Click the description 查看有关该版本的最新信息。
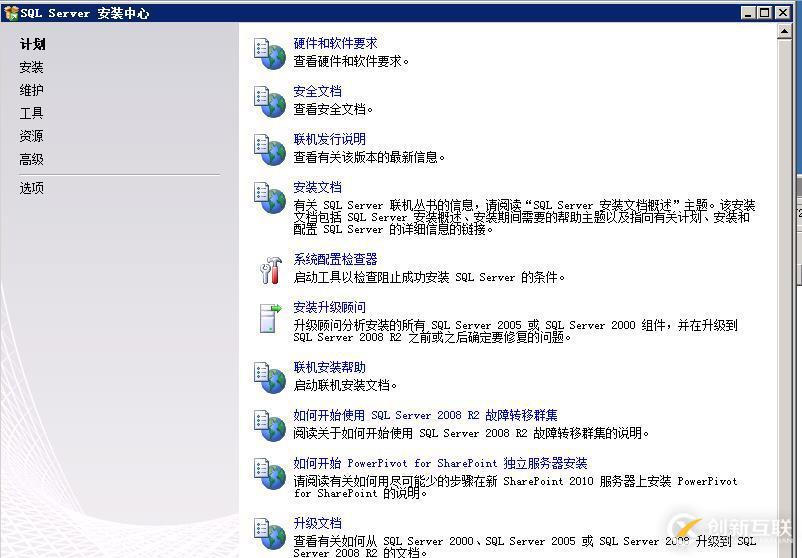The width and height of the screenshot is (802, 558). coord(369,158)
